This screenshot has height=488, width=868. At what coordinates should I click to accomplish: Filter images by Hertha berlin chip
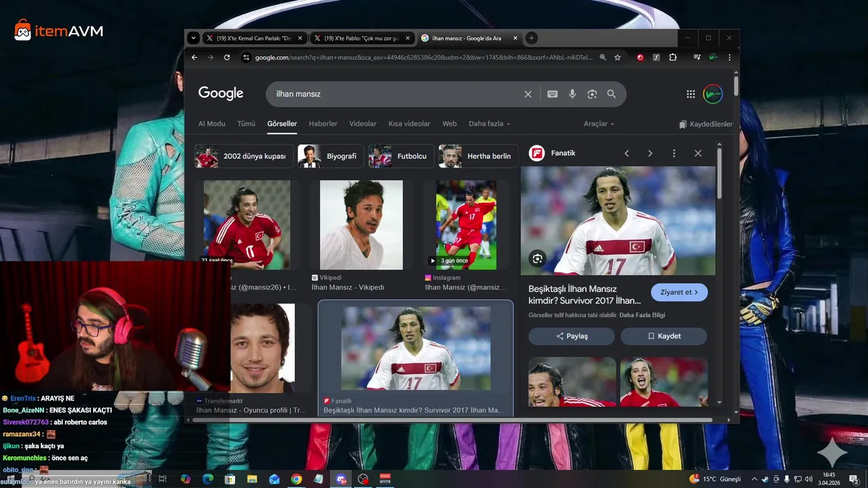479,156
